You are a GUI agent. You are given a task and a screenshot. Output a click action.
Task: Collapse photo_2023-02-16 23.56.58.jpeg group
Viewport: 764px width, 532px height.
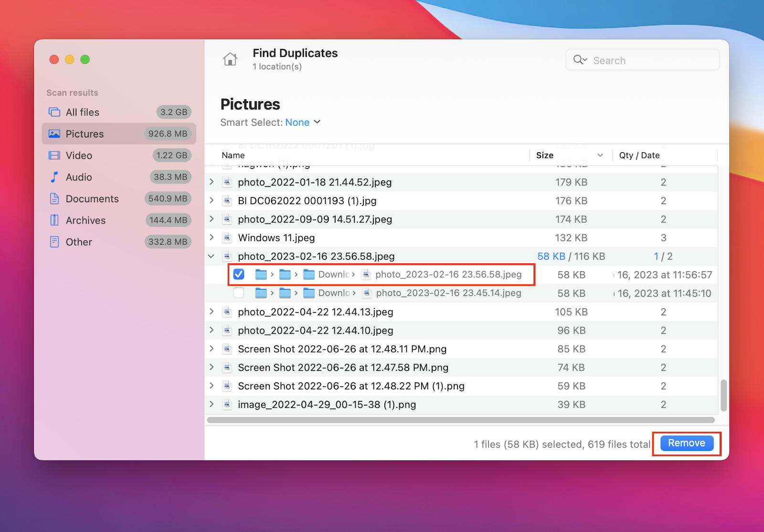tap(211, 256)
